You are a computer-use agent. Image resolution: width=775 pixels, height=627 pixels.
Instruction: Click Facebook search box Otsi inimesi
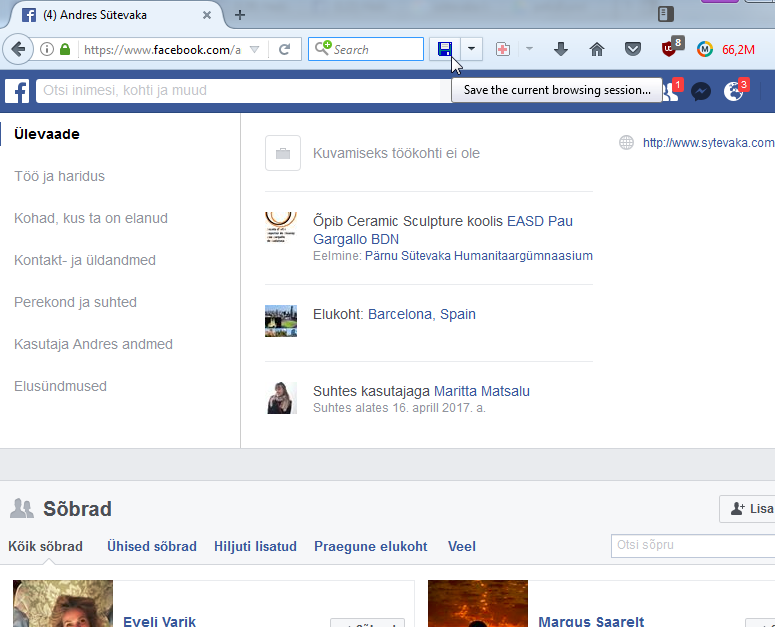tap(238, 91)
